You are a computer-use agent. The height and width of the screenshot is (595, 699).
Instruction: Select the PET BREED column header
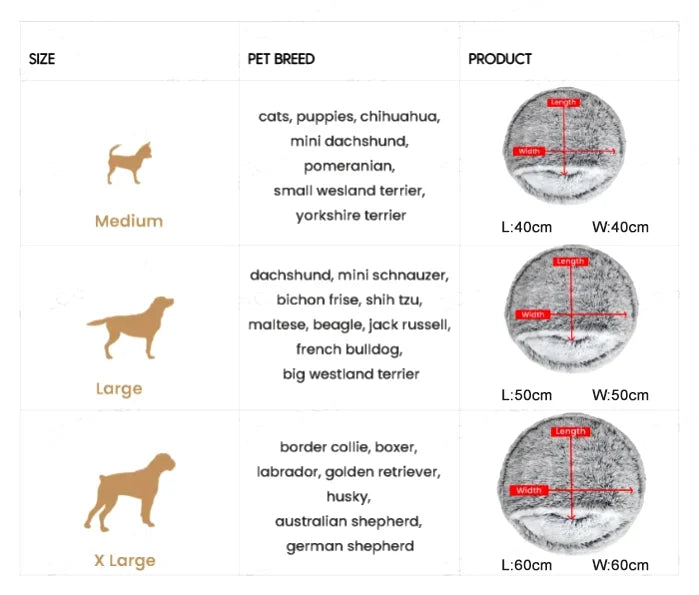(281, 59)
